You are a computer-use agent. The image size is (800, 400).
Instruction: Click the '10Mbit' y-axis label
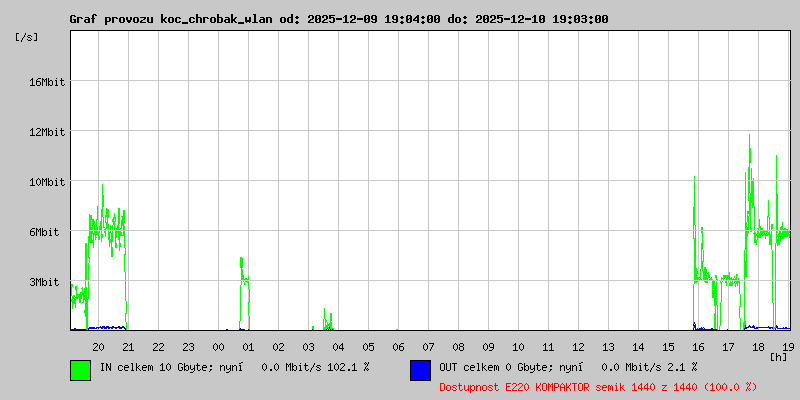coord(47,182)
